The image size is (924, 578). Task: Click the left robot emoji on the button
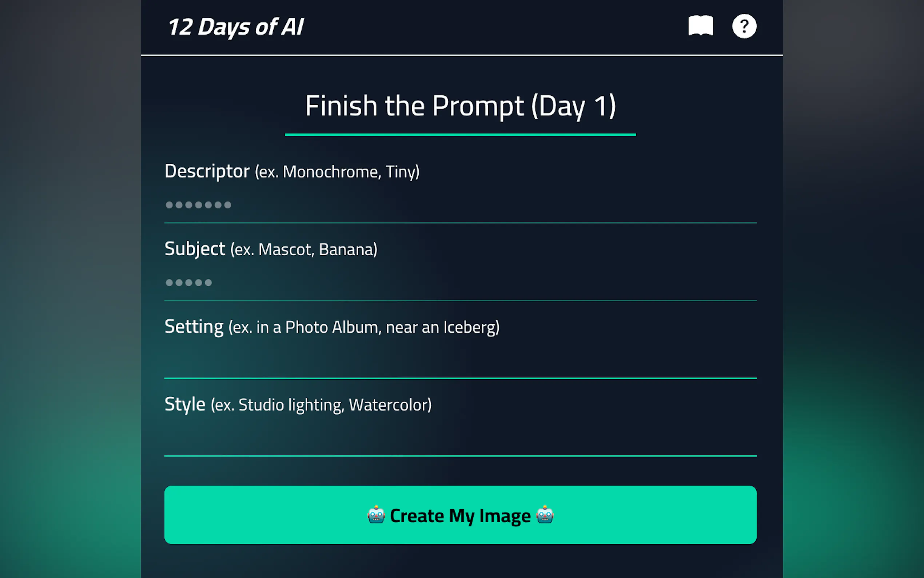tap(376, 515)
